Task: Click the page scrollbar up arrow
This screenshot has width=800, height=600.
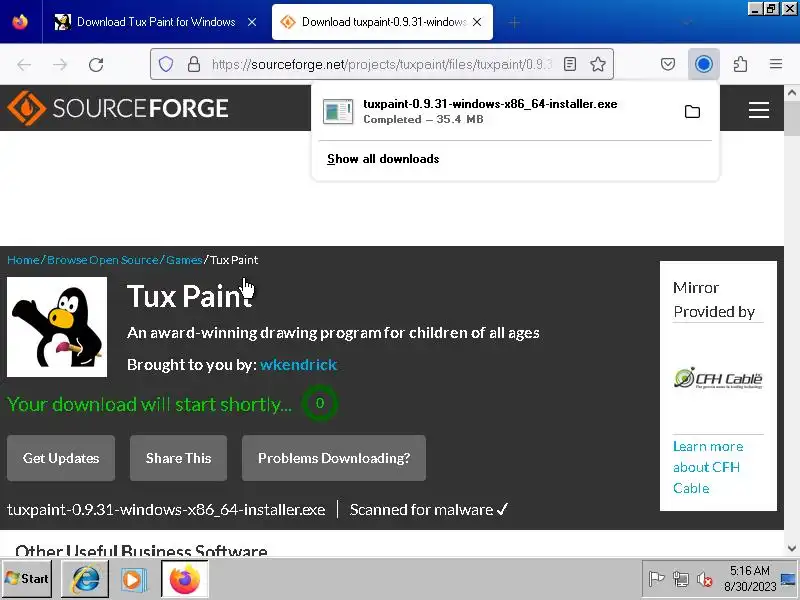Action: [792, 93]
